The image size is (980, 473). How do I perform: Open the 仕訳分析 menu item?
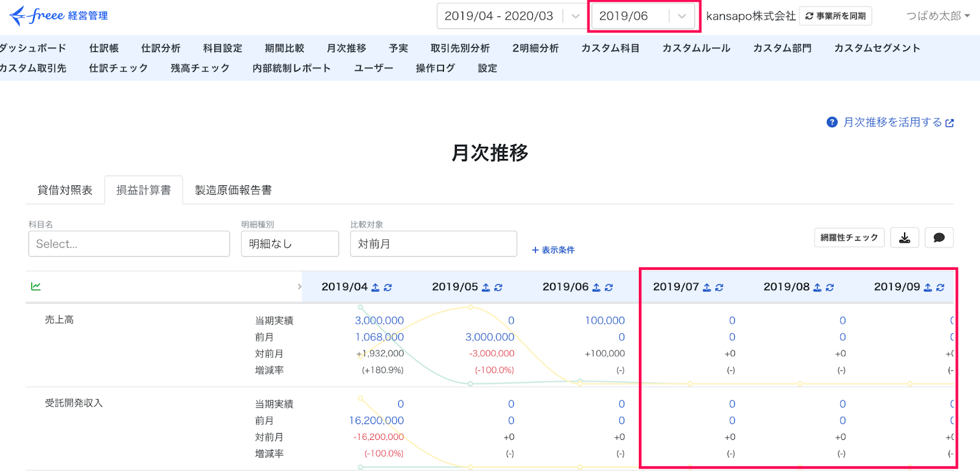click(160, 48)
